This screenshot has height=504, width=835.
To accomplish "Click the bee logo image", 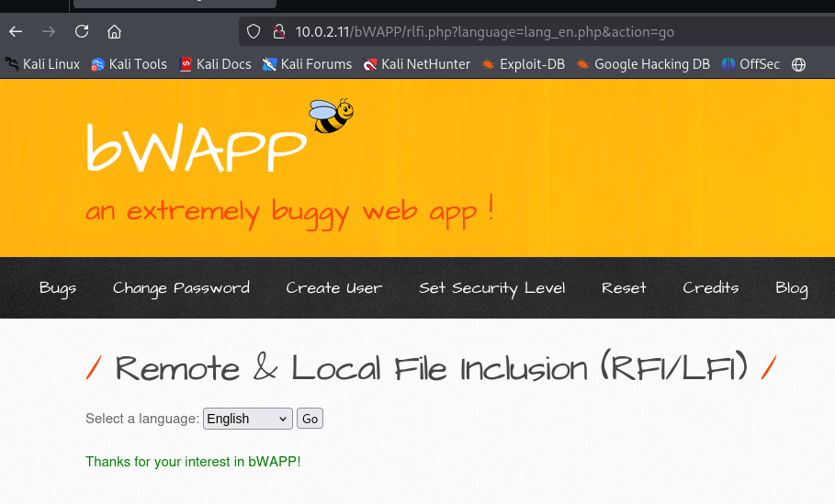I will [331, 115].
